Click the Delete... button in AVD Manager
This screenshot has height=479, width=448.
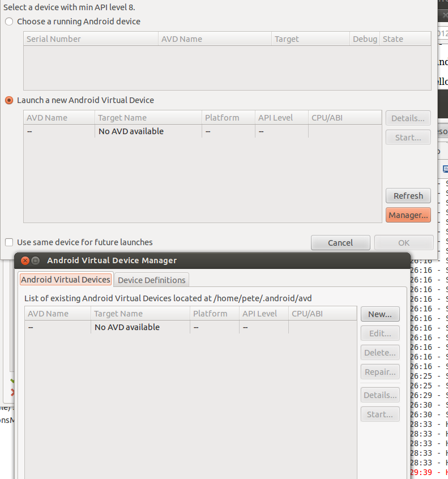coord(379,353)
